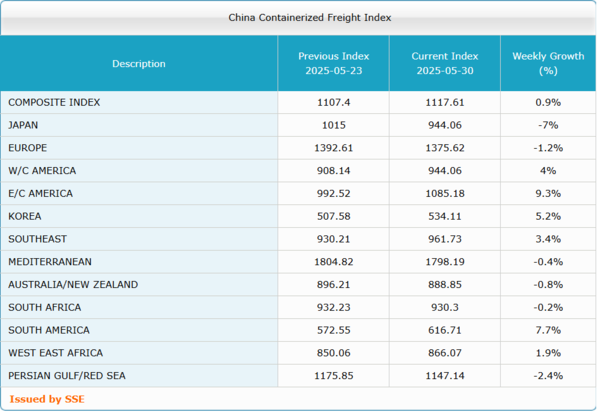Click the China Containerized Freight Index title

tap(297, 18)
